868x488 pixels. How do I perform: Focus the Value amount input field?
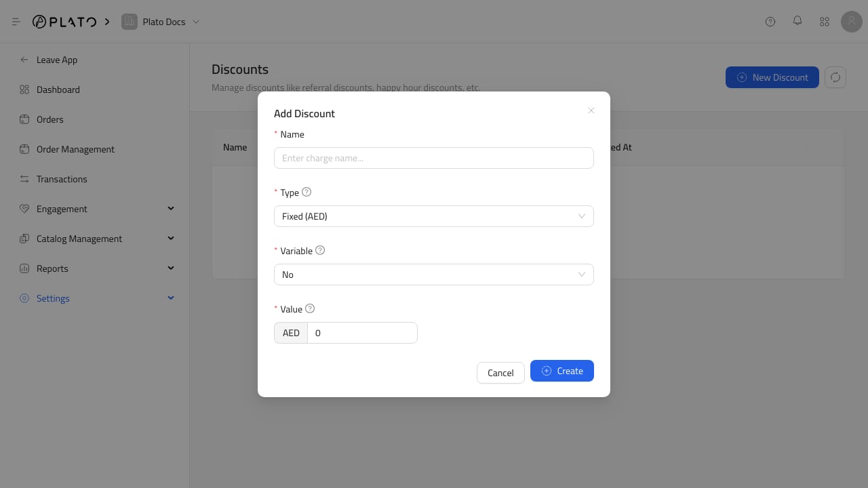coord(362,333)
